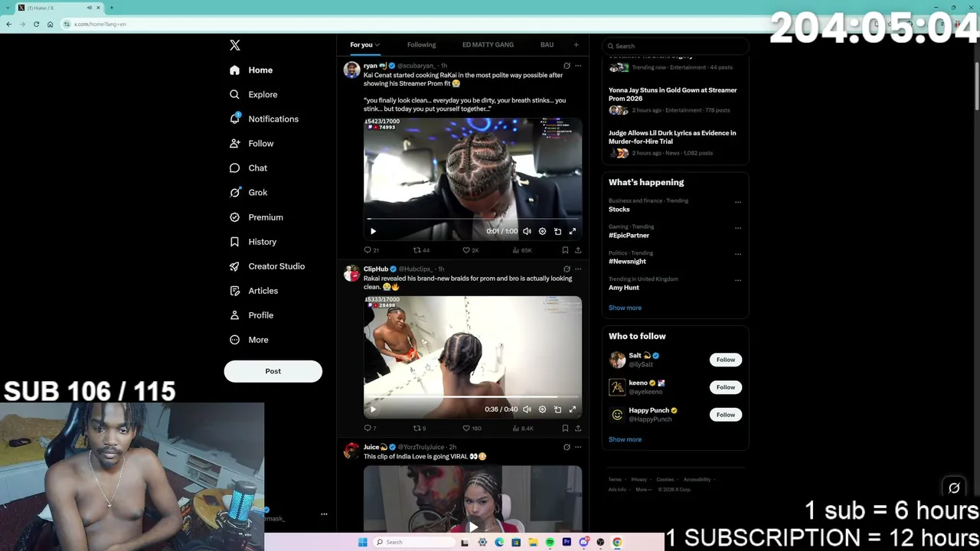Open Notifications in the sidebar
This screenshot has width=980, height=551.
264,119
